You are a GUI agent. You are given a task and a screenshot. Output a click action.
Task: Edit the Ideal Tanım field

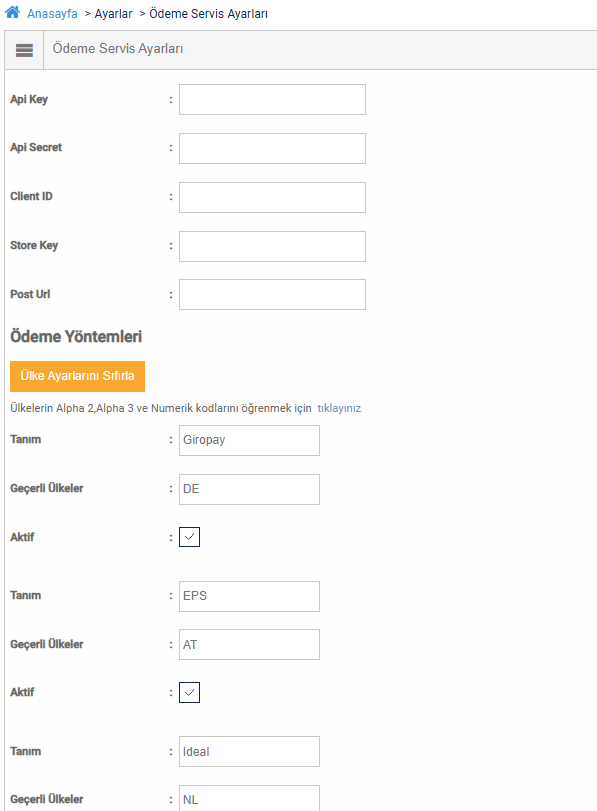click(x=249, y=752)
